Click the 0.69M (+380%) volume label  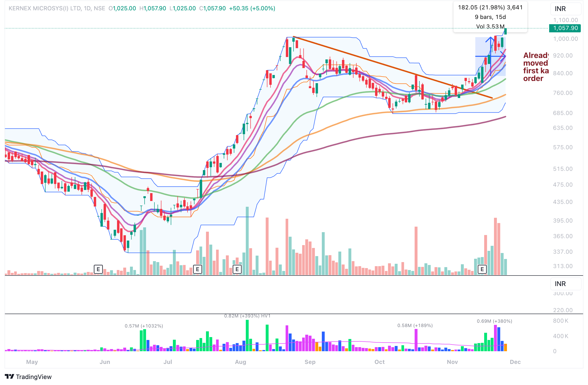pyautogui.click(x=494, y=321)
